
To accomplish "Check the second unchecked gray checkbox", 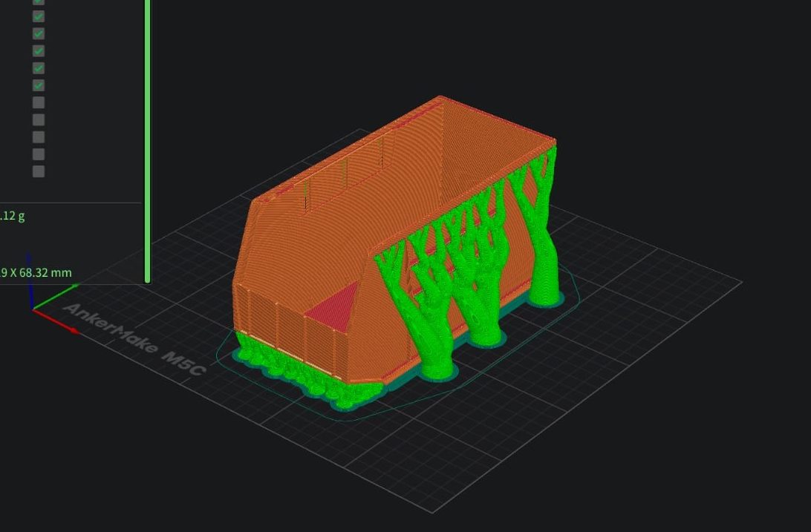I will click(39, 119).
